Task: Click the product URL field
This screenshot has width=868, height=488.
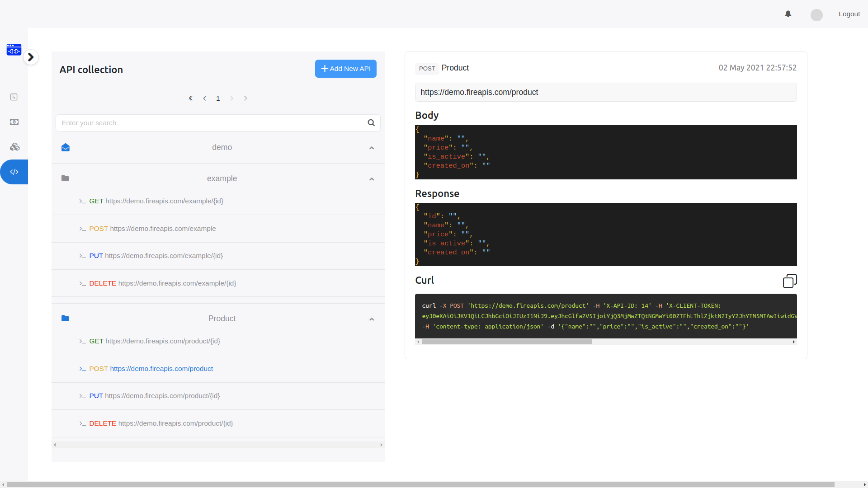Action: 606,92
